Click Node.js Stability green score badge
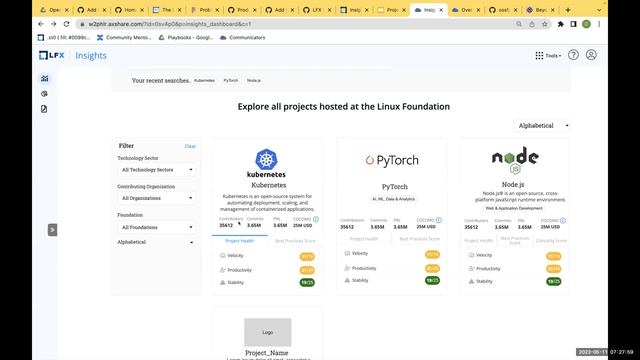 553,281
